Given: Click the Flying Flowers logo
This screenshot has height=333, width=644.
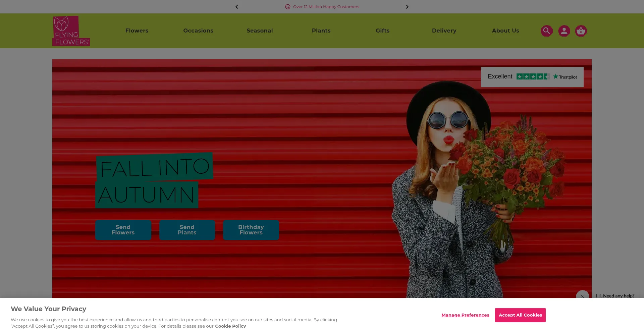Looking at the screenshot, I should (71, 31).
